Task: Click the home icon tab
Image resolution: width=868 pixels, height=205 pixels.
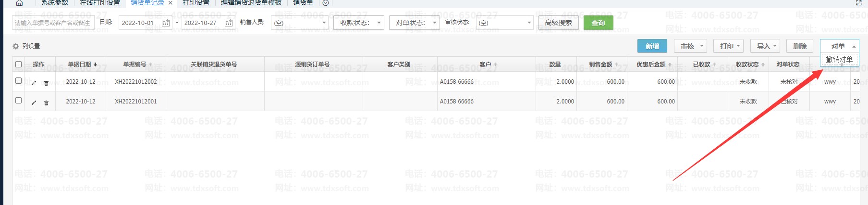Action: (19, 3)
